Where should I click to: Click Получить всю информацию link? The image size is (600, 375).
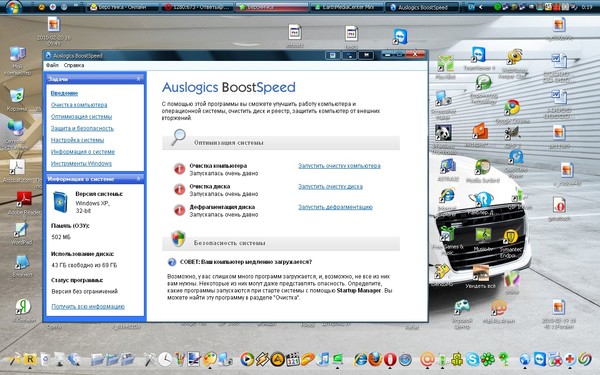click(x=88, y=307)
